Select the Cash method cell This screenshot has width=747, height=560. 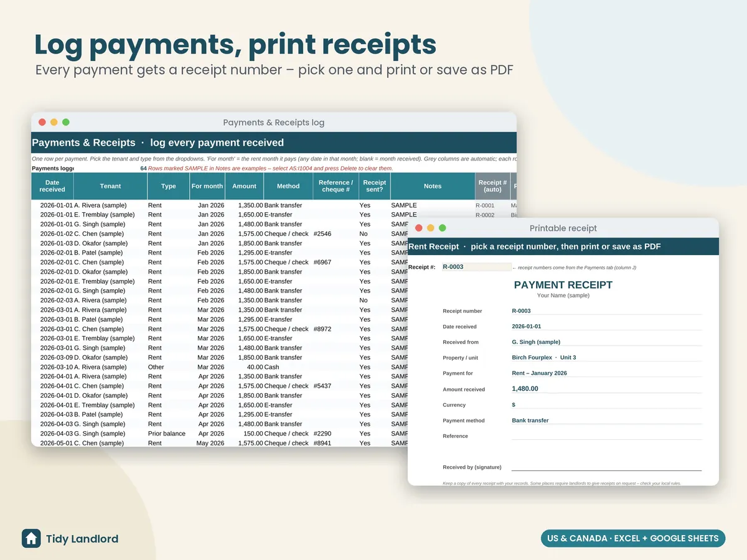(x=288, y=367)
